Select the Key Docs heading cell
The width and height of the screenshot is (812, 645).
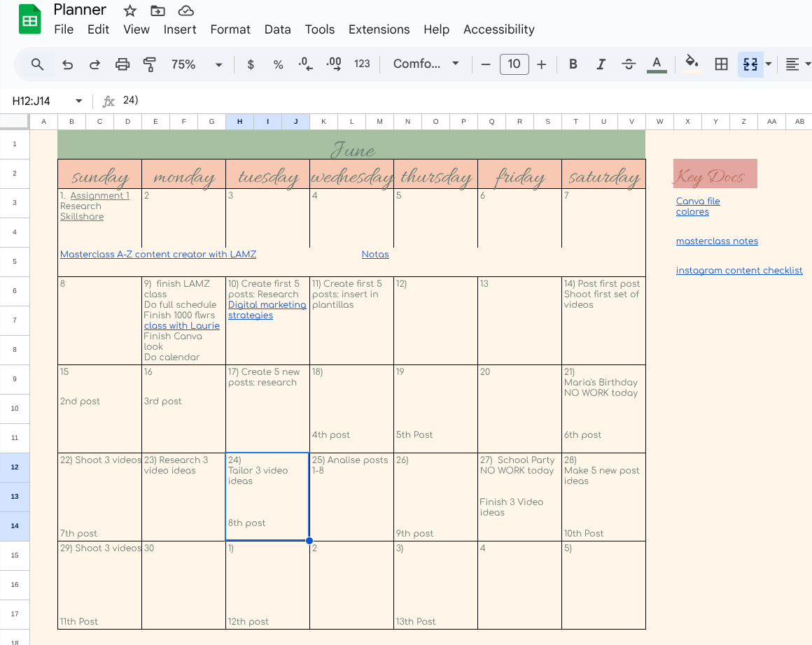click(x=715, y=173)
